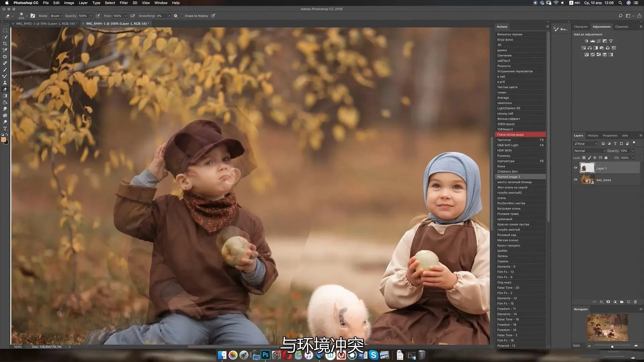
Task: Open layer blend mode Normal dropdown
Action: coord(590,151)
